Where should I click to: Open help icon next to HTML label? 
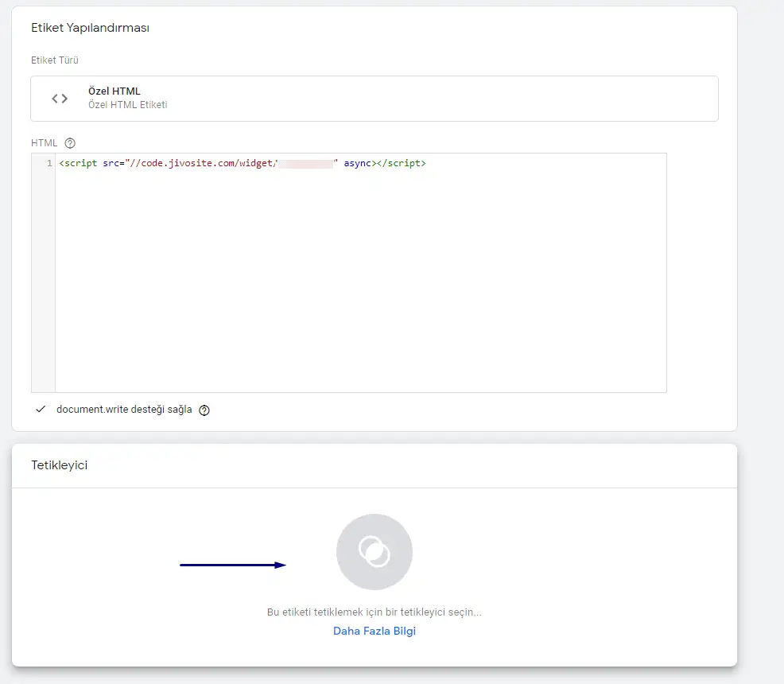click(x=70, y=143)
